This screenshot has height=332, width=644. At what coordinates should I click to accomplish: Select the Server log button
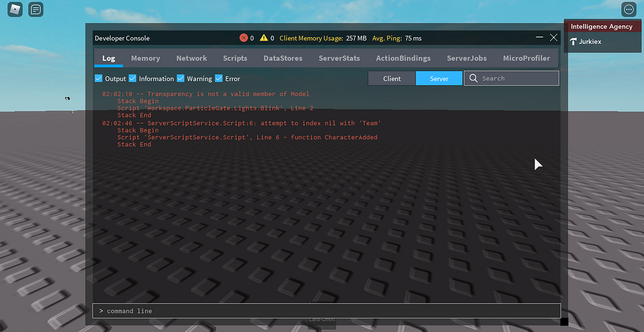coord(439,78)
